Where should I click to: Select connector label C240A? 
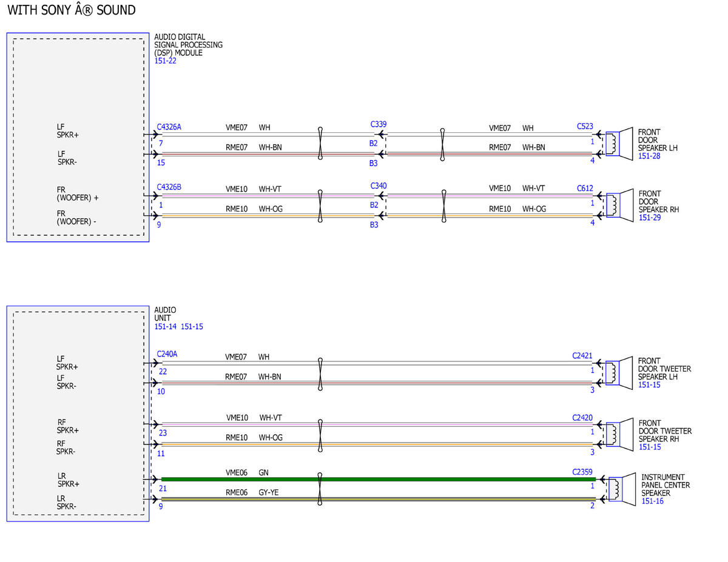pyautogui.click(x=167, y=354)
